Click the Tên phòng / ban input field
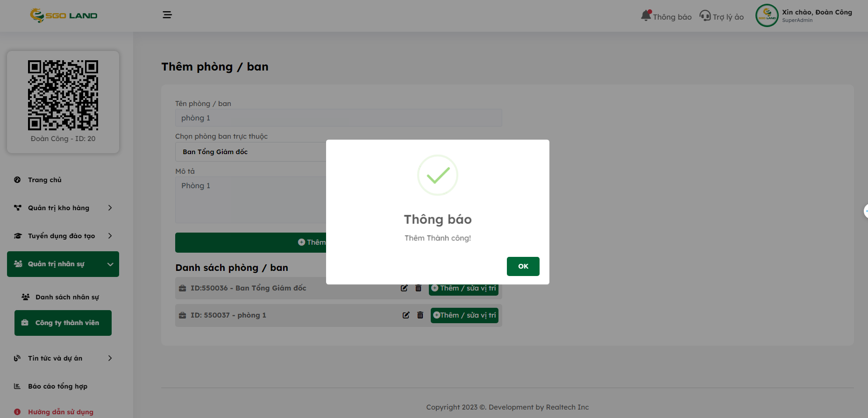 pos(338,118)
